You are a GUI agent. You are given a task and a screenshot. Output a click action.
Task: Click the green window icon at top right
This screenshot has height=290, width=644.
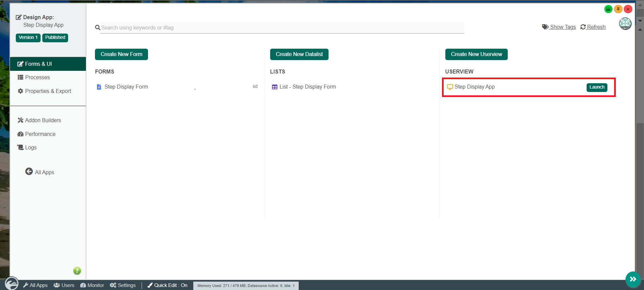tap(608, 9)
